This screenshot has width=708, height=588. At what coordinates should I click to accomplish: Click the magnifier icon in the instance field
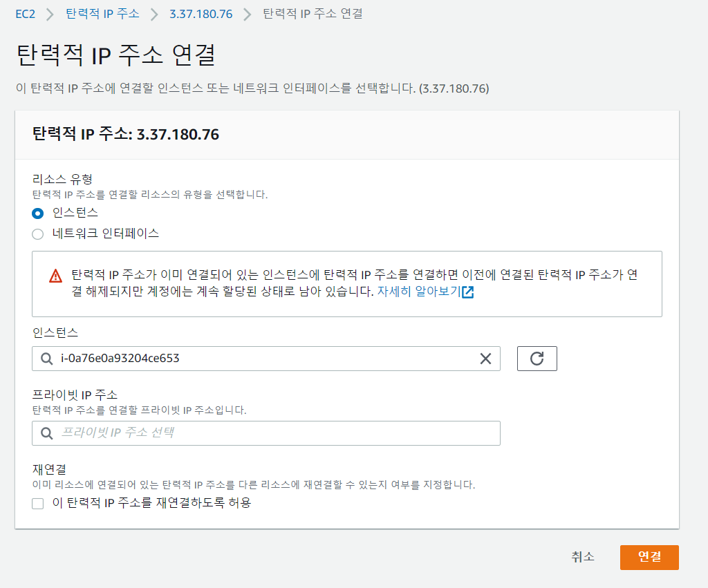click(47, 358)
